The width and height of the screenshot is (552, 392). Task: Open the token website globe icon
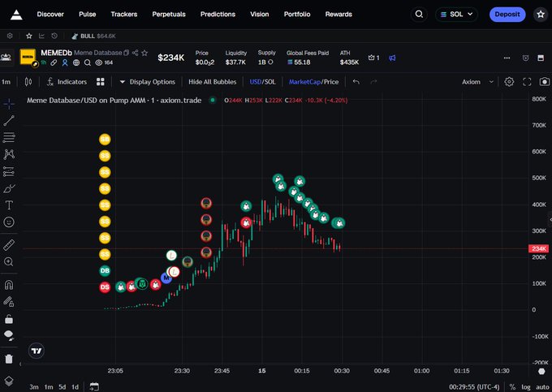pyautogui.click(x=76, y=62)
